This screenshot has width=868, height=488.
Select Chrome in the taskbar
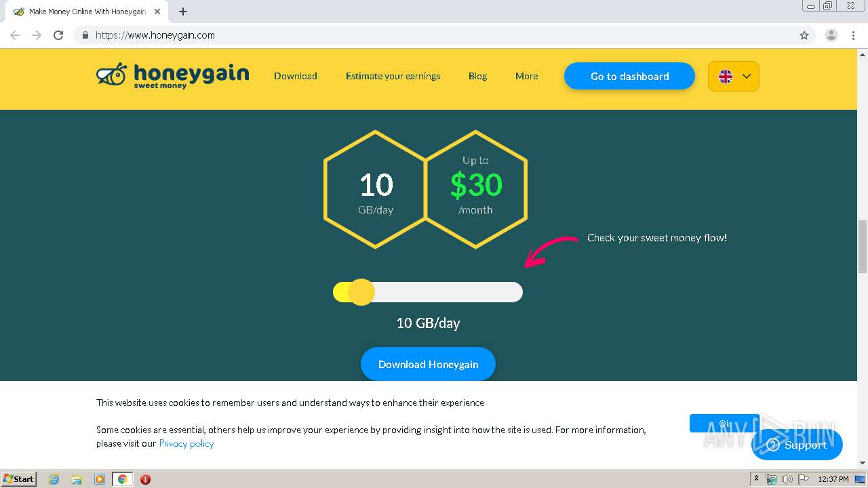click(x=122, y=479)
